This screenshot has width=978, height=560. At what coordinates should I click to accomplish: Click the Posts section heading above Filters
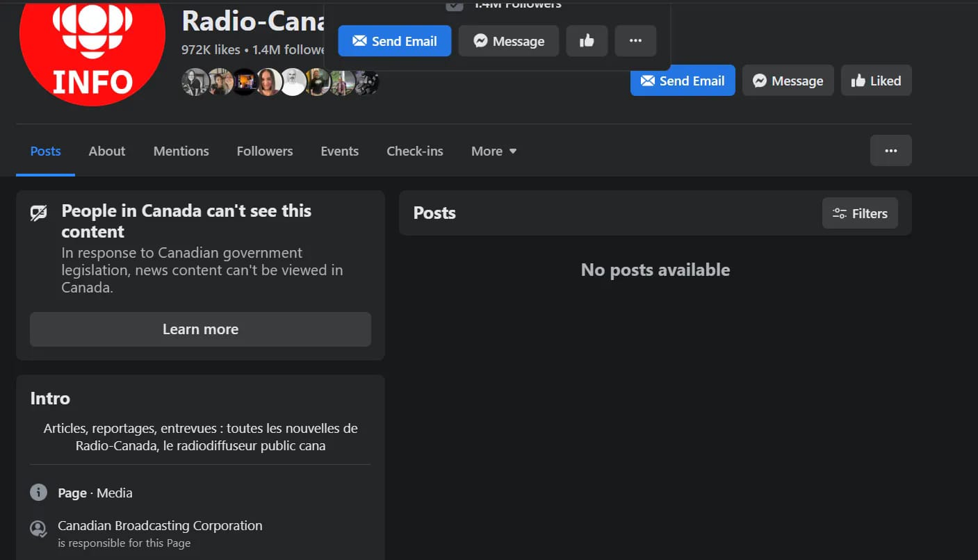click(x=434, y=213)
